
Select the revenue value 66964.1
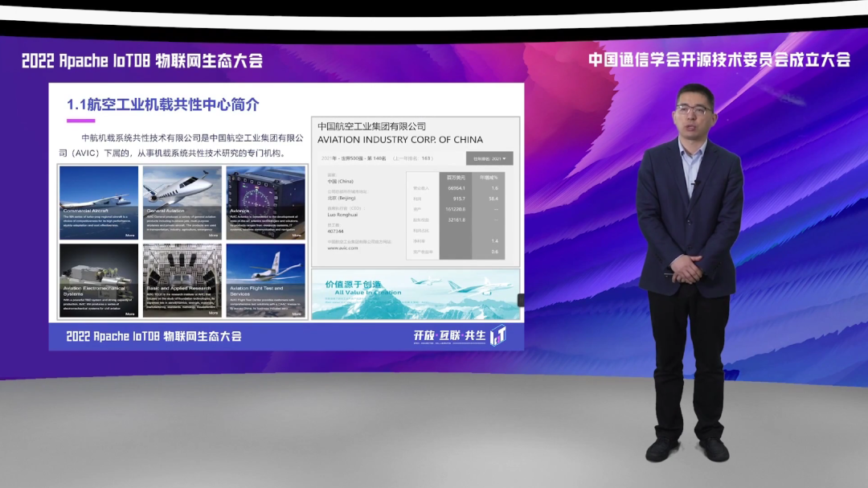(x=457, y=188)
